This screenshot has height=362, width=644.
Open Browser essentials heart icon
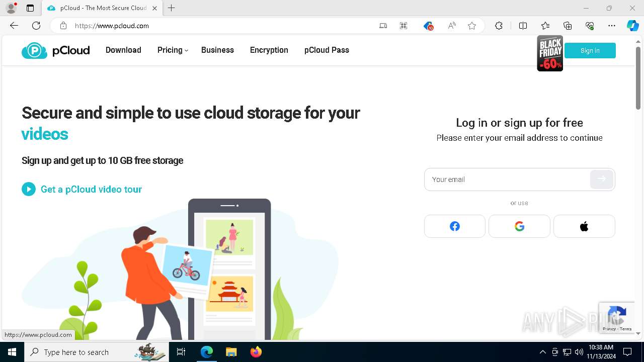tap(590, 26)
